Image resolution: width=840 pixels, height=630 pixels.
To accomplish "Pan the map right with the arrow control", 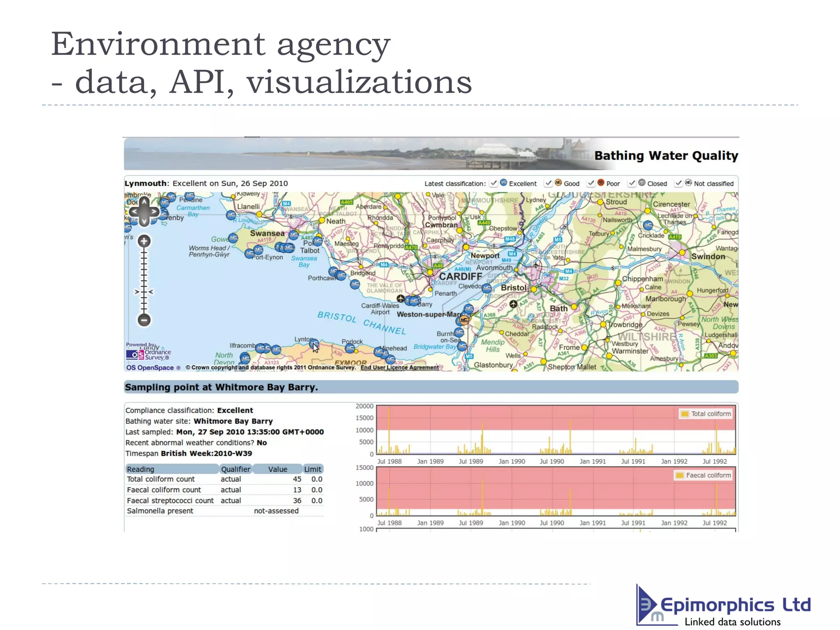I will [x=154, y=212].
